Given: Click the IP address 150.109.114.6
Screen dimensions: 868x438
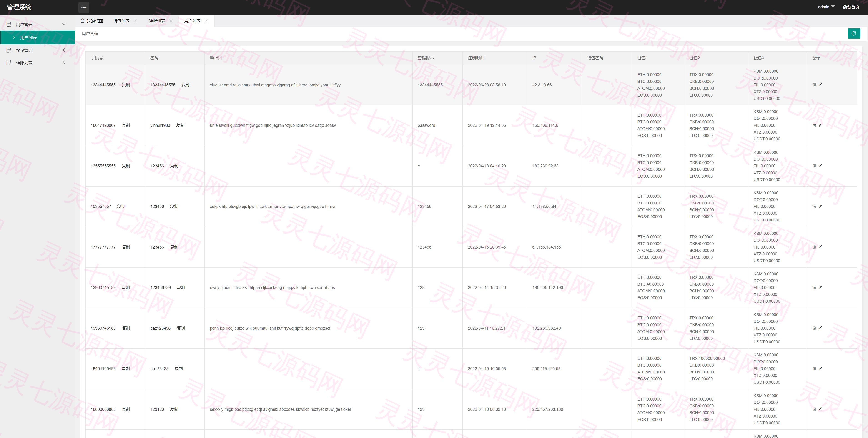Looking at the screenshot, I should coord(545,125).
